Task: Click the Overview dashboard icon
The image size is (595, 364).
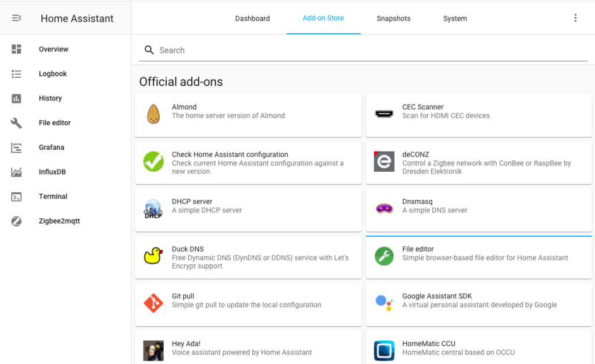Action: pyautogui.click(x=16, y=49)
